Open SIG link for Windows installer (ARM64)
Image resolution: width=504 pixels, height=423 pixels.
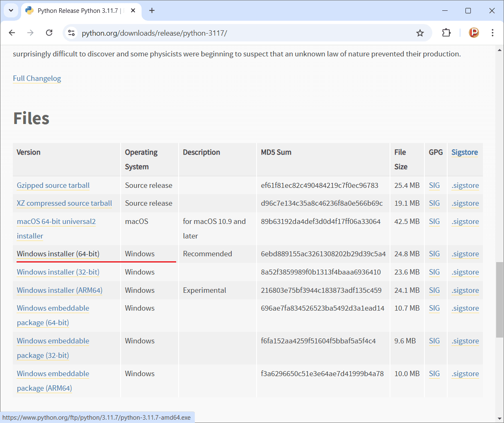(x=434, y=290)
